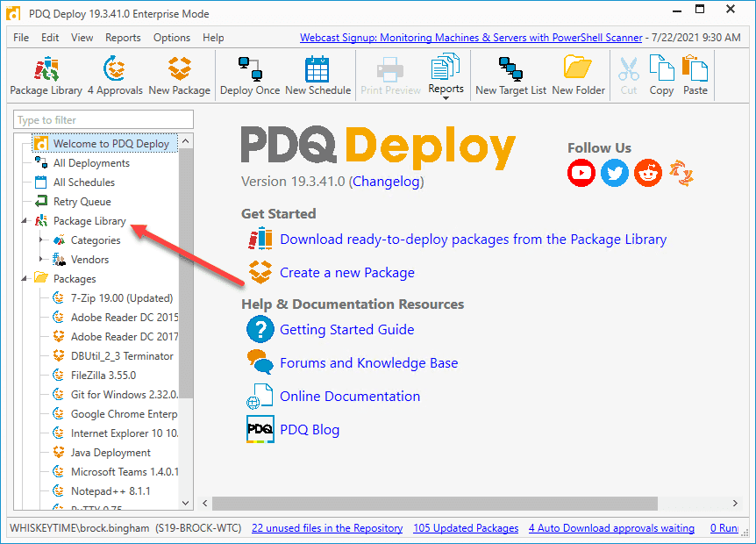The image size is (756, 544).
Task: Click the PDQ Blog logo icon
Action: click(x=260, y=429)
